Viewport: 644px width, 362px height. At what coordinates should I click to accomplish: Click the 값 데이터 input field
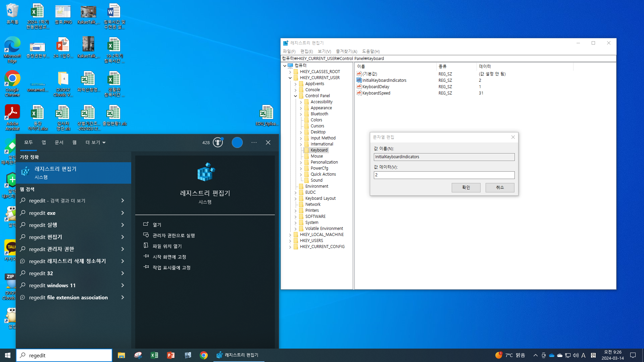444,175
